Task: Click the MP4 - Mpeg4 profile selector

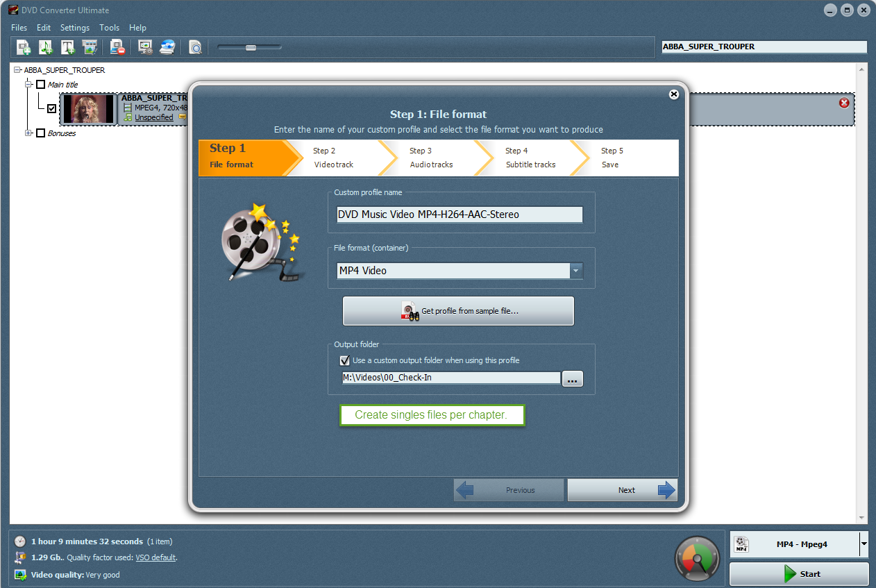Action: [x=799, y=544]
